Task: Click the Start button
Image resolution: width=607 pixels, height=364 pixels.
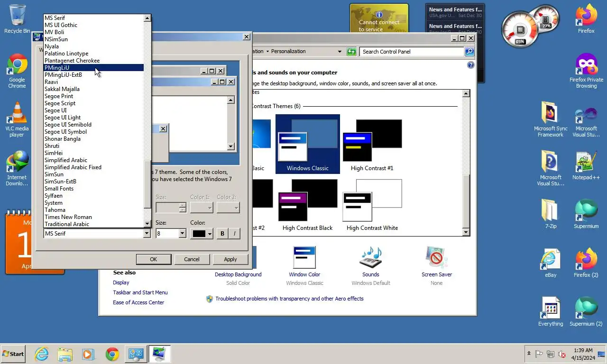Action: coord(13,354)
